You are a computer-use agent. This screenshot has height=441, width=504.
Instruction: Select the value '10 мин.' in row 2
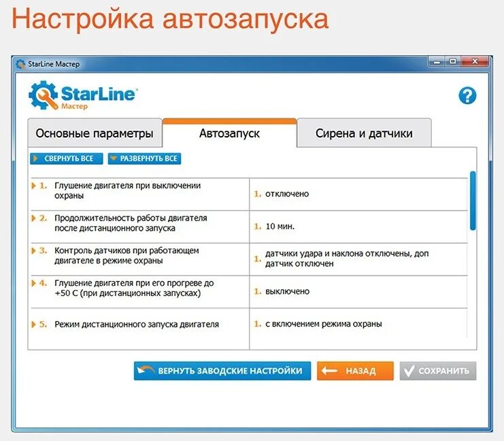click(280, 226)
